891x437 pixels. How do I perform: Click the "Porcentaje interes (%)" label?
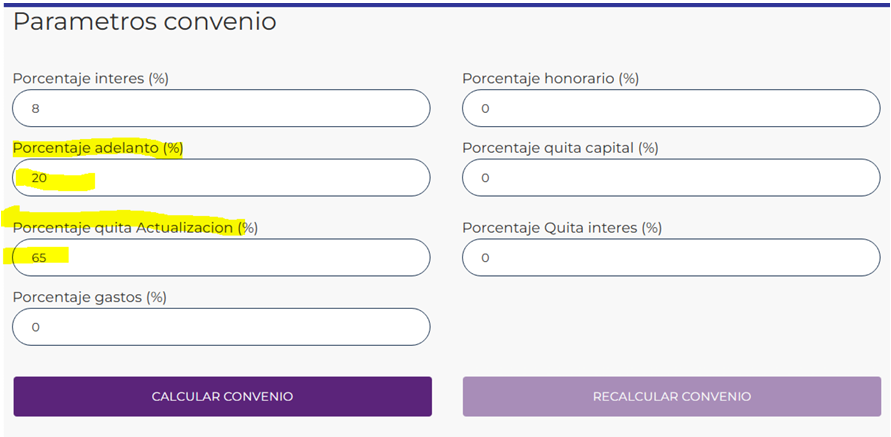tap(91, 78)
